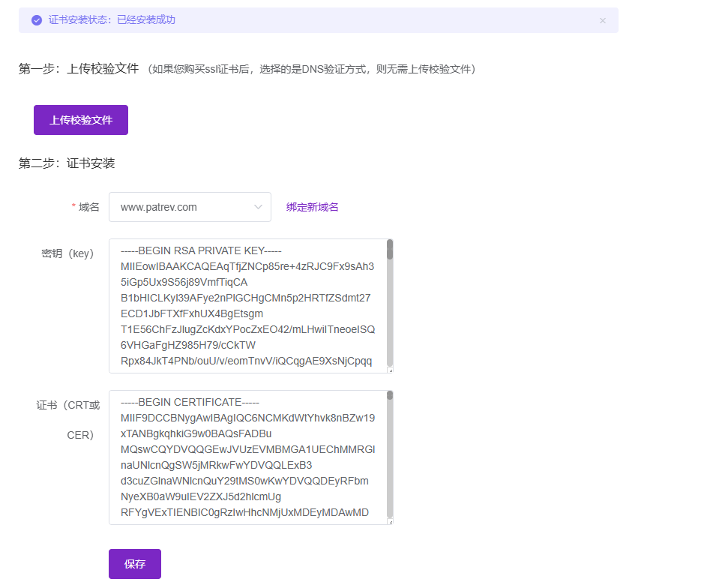Click the scrollbar thumb in the key text area

[x=390, y=249]
